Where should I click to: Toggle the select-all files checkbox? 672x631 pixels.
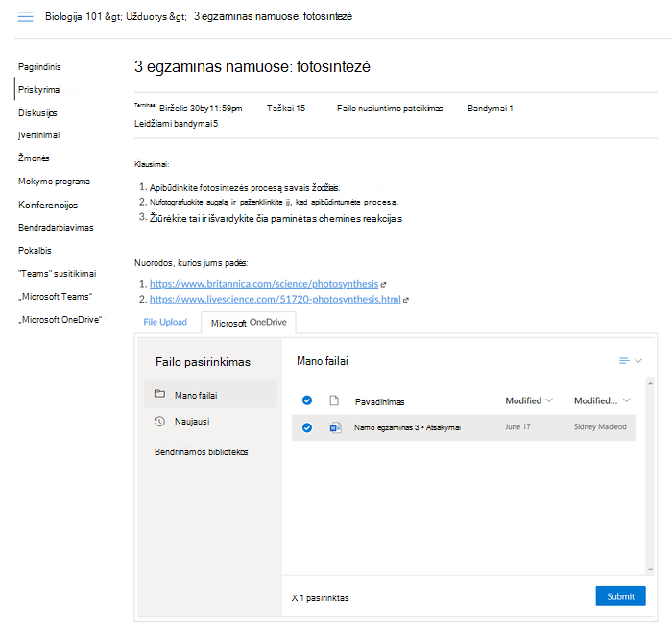click(307, 400)
